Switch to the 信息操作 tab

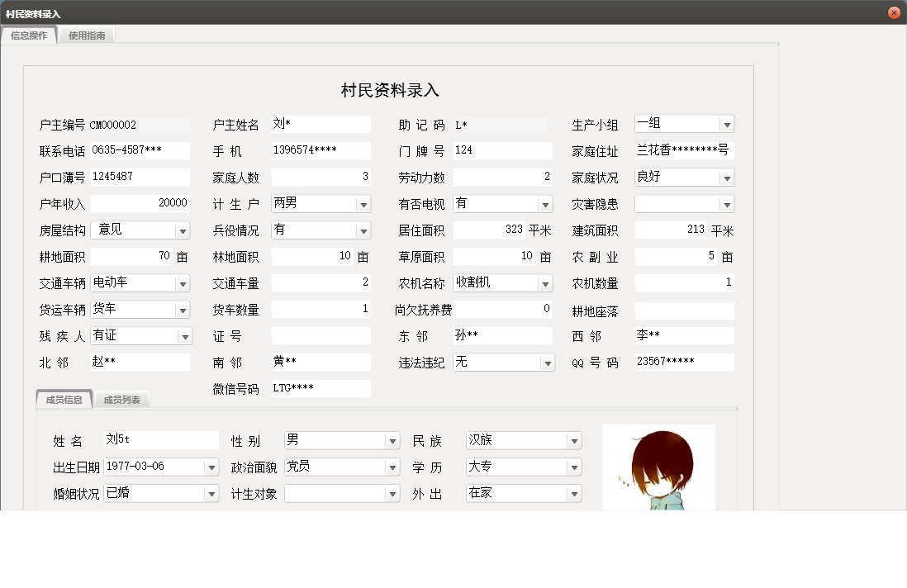(x=29, y=36)
